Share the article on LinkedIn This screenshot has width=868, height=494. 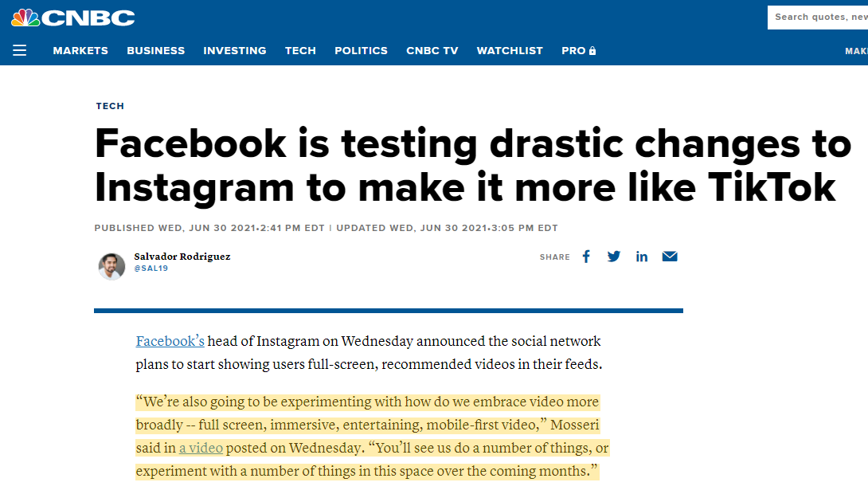[642, 257]
